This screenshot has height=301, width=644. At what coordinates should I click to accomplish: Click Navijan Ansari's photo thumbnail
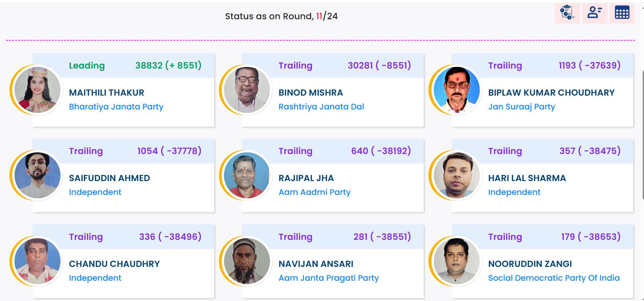coord(247,261)
